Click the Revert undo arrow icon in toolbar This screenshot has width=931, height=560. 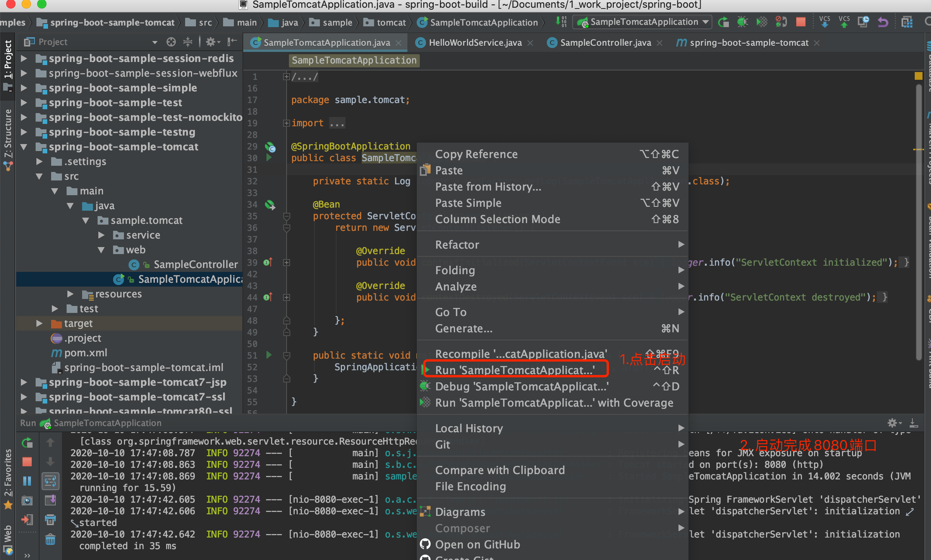pyautogui.click(x=883, y=22)
